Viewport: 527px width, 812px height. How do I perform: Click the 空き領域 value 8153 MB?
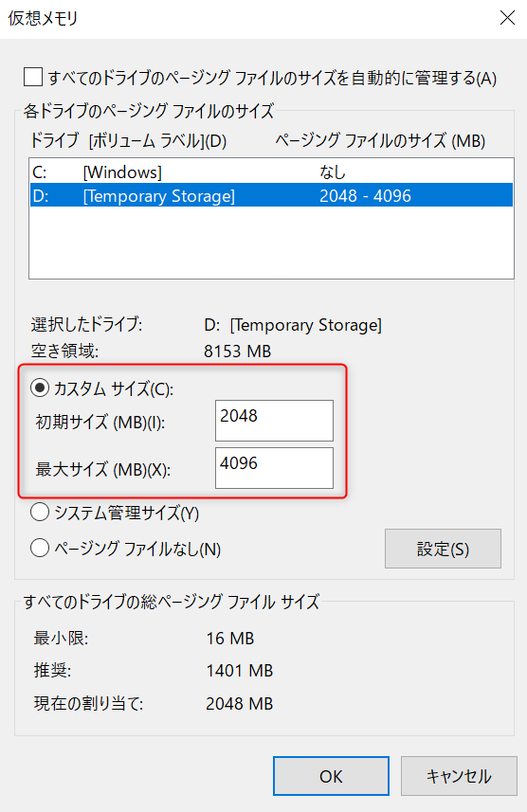point(237,352)
